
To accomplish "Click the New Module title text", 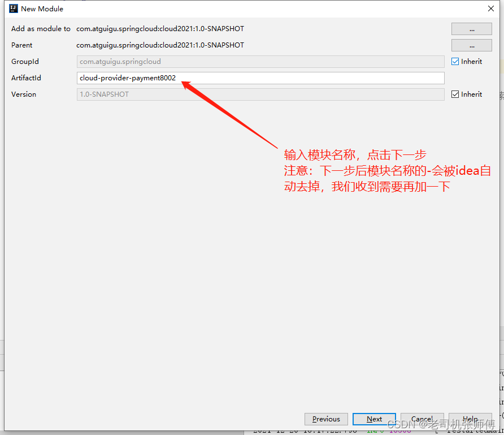I will click(42, 8).
